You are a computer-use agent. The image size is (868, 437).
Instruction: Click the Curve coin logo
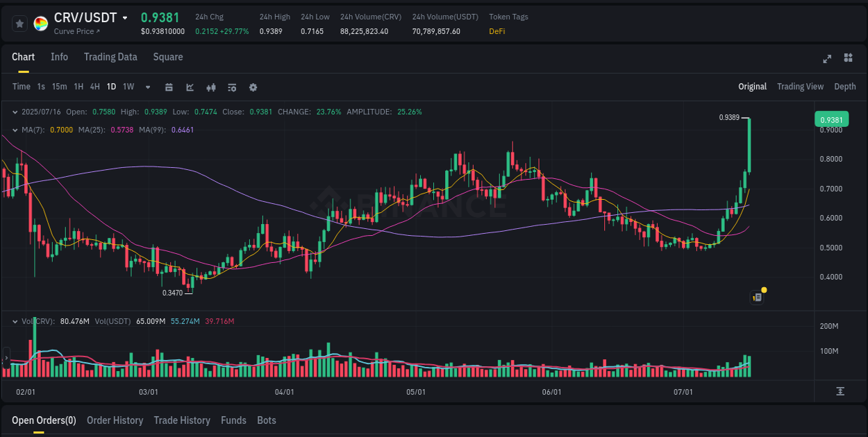click(41, 24)
